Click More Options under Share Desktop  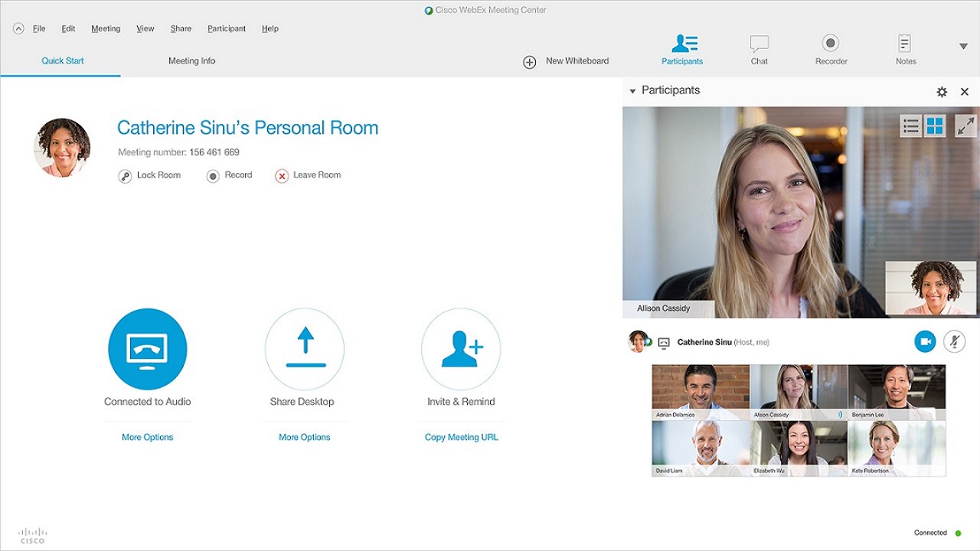pyautogui.click(x=305, y=438)
